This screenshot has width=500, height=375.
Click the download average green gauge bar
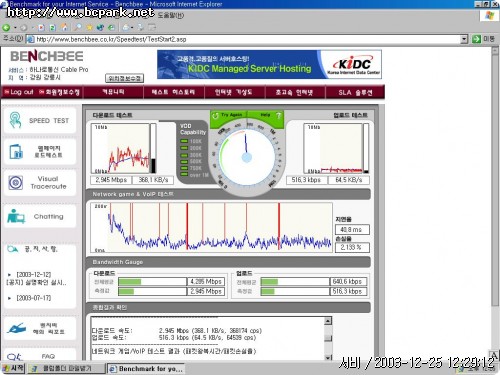click(130, 282)
